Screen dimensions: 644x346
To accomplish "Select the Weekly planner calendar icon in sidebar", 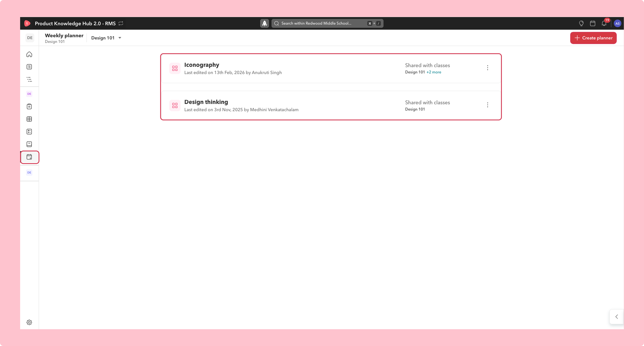I will [x=29, y=157].
